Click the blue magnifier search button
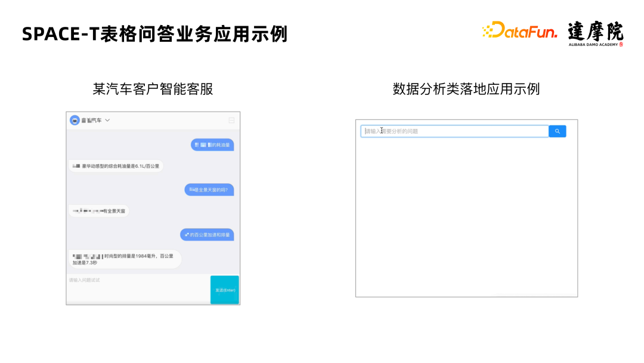Image resolution: width=644 pixels, height=363 pixels. [x=558, y=131]
